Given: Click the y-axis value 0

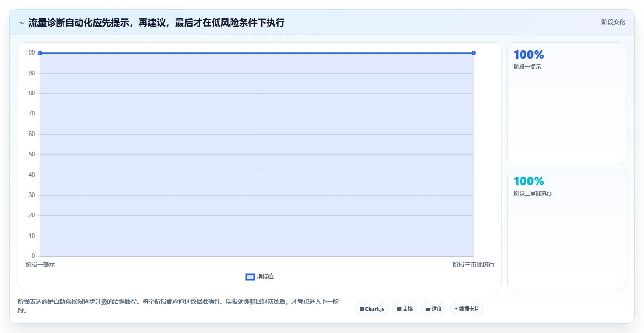Looking at the screenshot, I should click(x=33, y=256).
